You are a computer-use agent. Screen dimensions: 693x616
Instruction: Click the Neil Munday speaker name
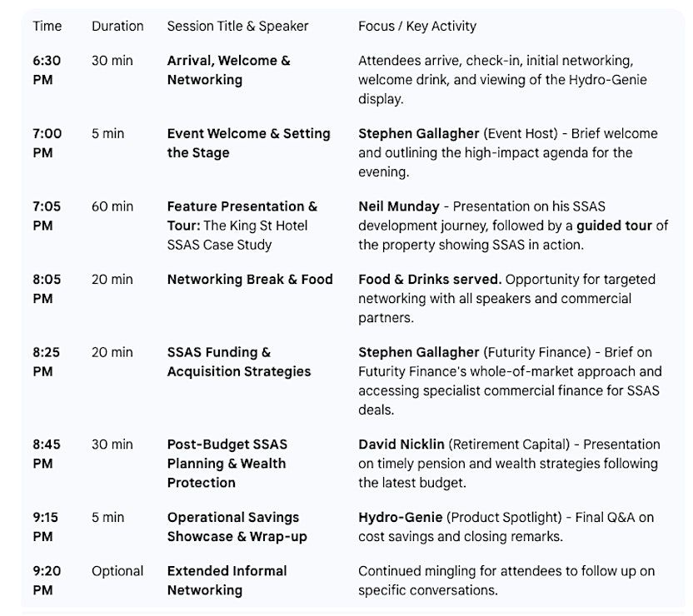[x=399, y=206]
